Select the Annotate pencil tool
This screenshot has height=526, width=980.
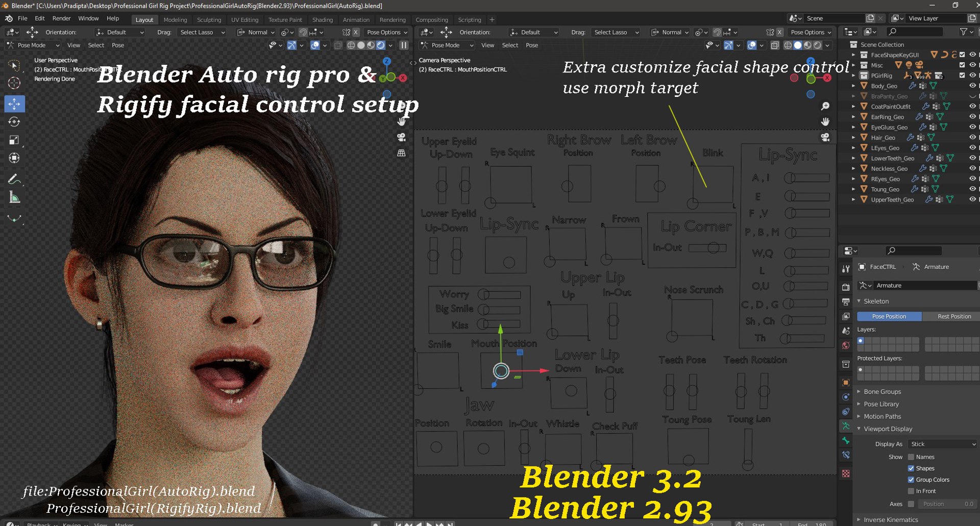click(14, 179)
